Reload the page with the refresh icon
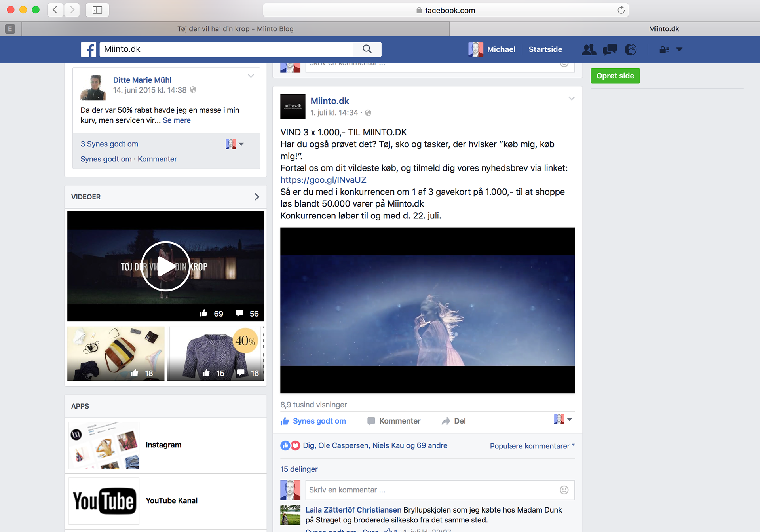 pyautogui.click(x=621, y=10)
